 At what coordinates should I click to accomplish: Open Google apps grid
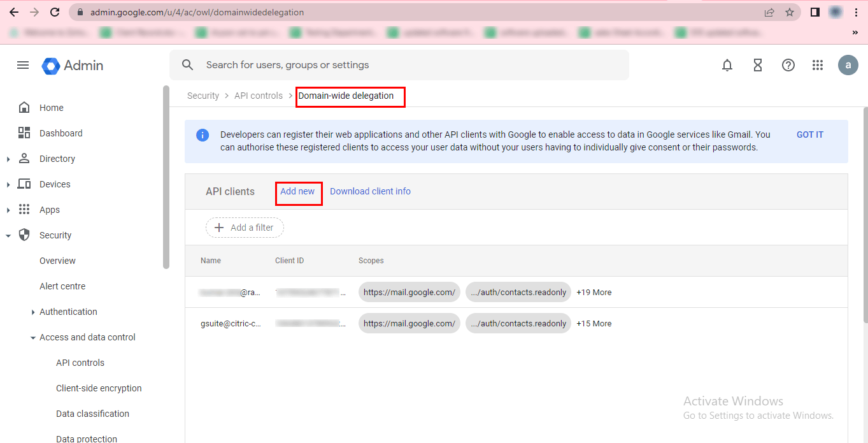pos(818,65)
